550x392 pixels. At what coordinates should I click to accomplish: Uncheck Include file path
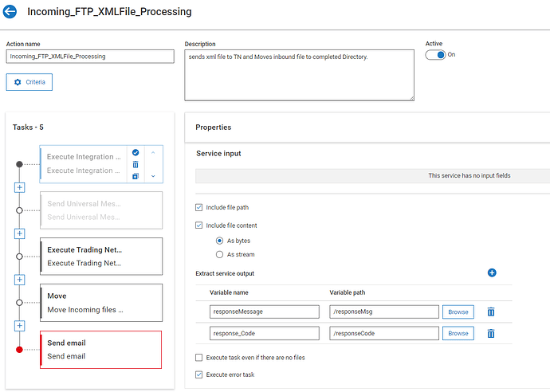tap(199, 207)
